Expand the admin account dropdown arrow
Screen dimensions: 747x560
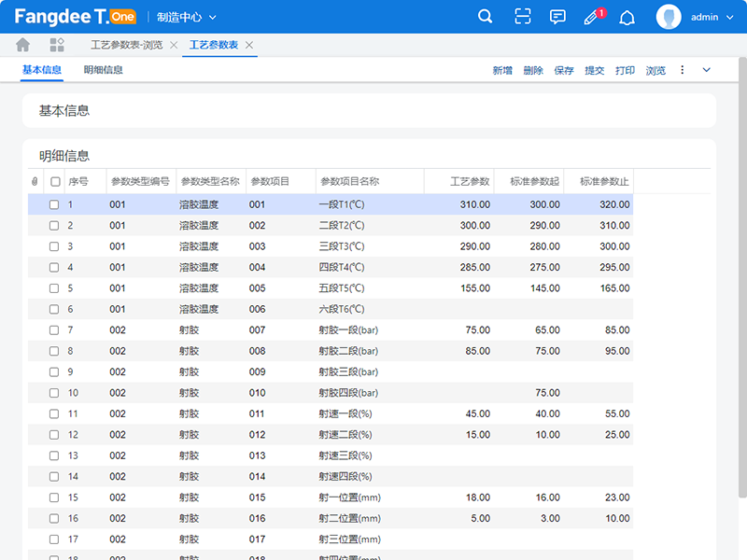click(729, 17)
